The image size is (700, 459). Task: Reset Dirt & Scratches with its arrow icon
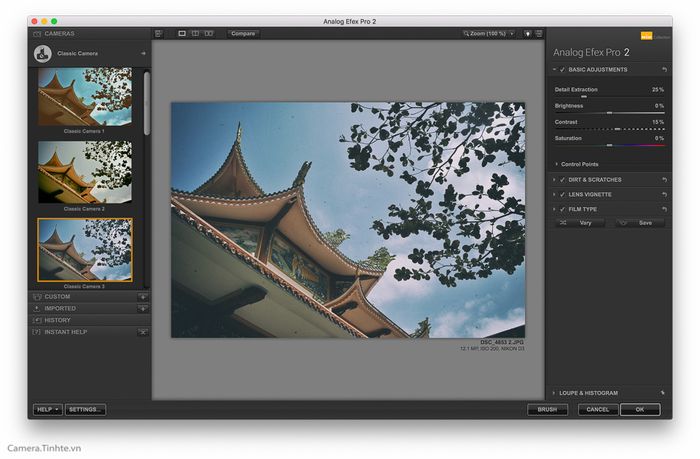coord(664,179)
